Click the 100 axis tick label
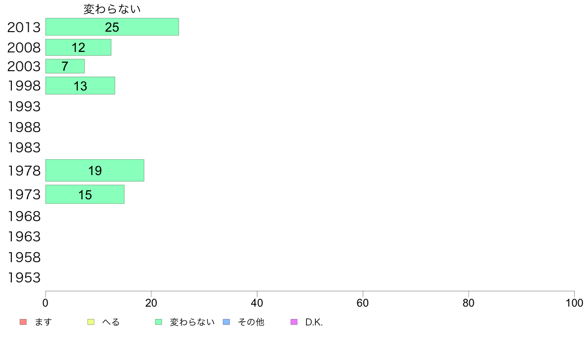The image size is (588, 364). coord(574,303)
